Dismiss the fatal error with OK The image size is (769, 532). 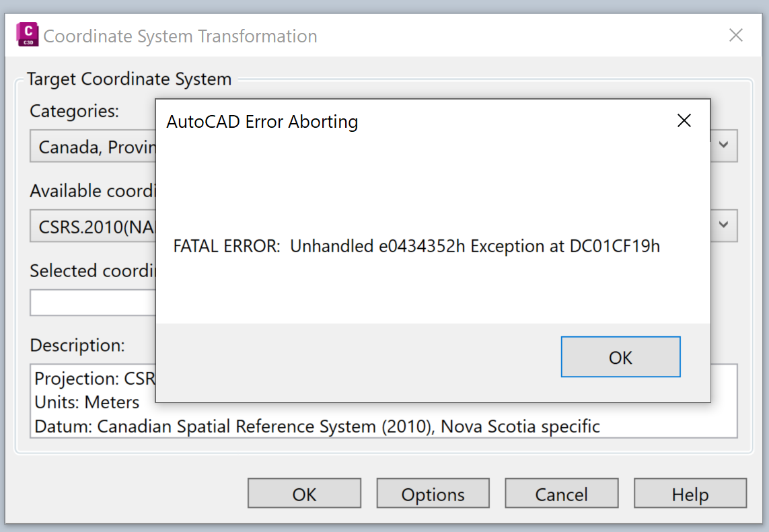620,357
